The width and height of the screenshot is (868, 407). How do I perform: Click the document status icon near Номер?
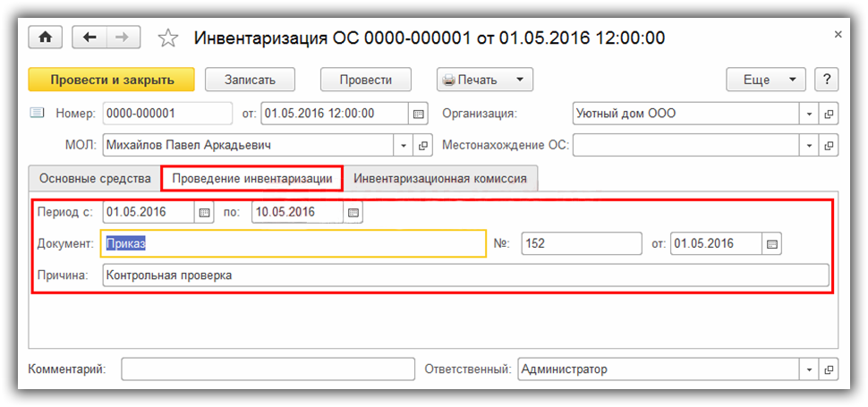(37, 114)
